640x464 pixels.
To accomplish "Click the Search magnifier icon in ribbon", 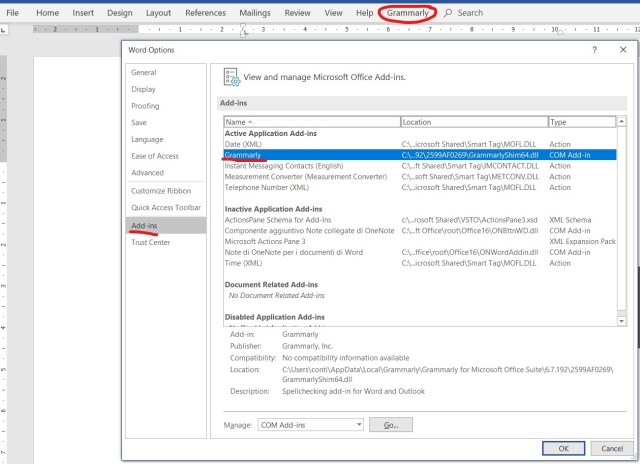I will [x=448, y=13].
